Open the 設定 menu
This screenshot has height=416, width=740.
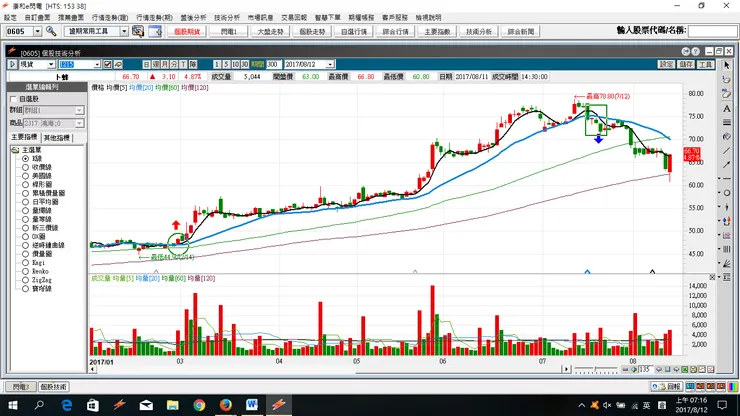10,17
